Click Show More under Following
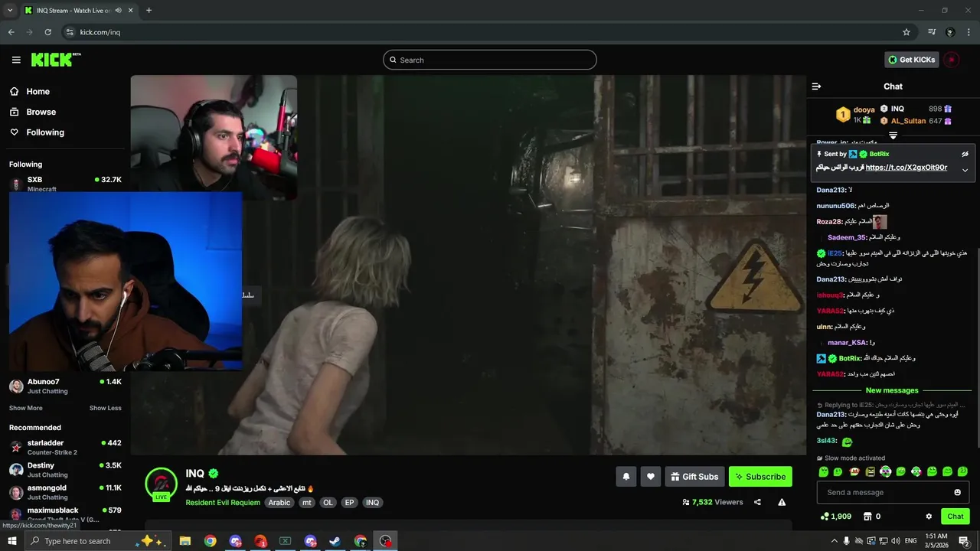980x551 pixels. [x=26, y=408]
